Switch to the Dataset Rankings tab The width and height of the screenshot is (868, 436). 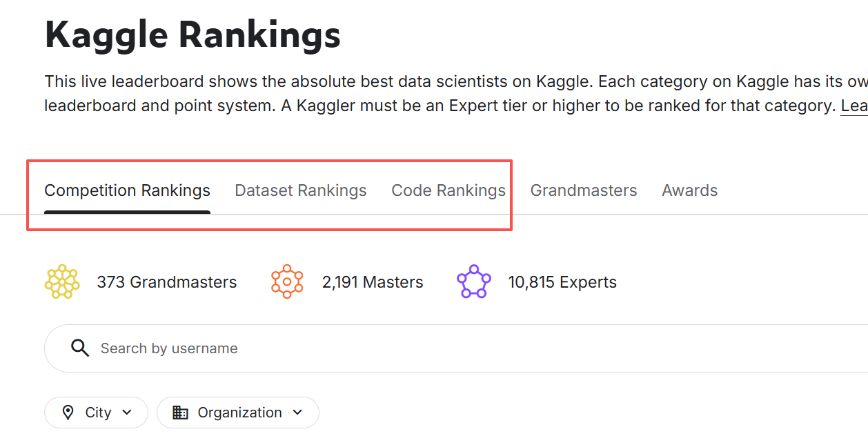pos(301,190)
